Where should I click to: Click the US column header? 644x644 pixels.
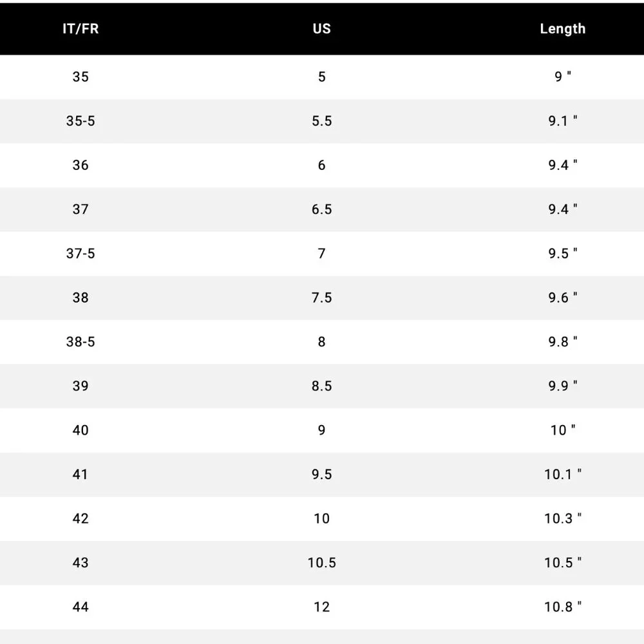coord(321,29)
